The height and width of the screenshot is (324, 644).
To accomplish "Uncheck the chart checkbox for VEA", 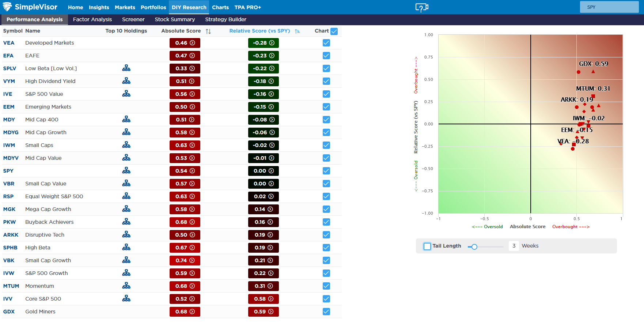I will [x=326, y=43].
